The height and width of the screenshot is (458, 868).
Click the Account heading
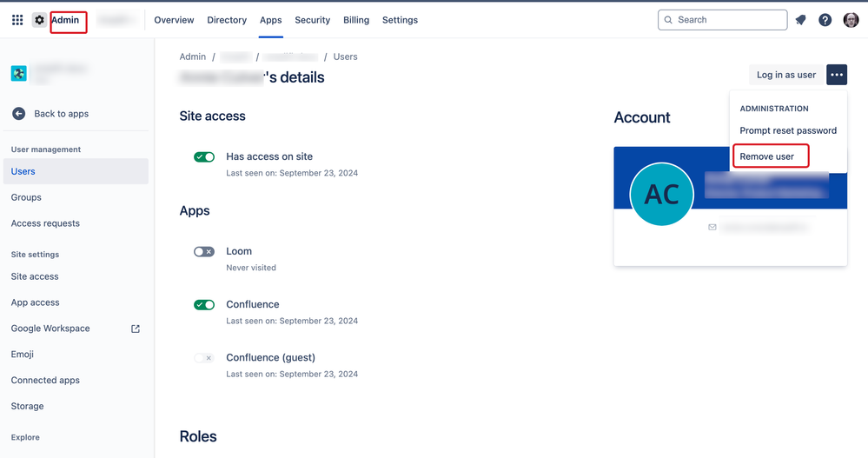(642, 117)
